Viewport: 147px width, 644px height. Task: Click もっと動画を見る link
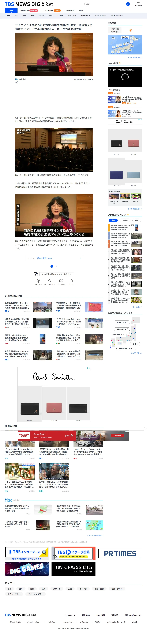point(135,209)
